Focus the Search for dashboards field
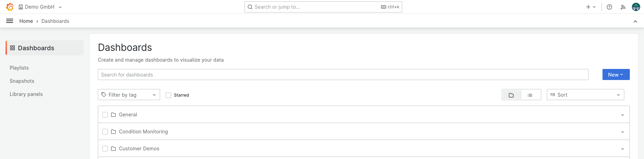Image resolution: width=644 pixels, height=159 pixels. coord(343,75)
